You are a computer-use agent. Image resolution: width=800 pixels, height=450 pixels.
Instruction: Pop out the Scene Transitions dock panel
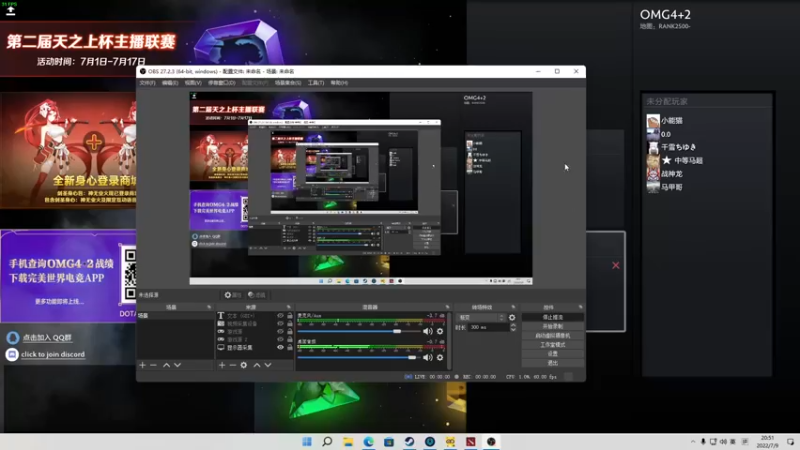[513, 307]
